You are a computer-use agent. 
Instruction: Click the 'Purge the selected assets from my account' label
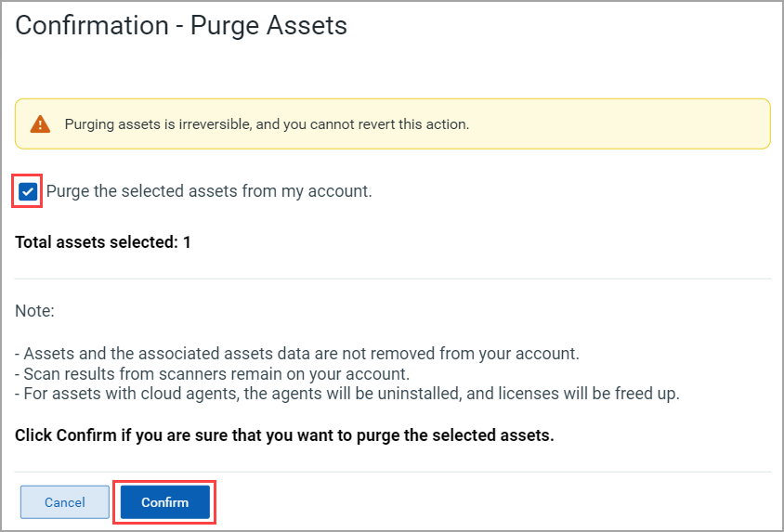click(209, 191)
